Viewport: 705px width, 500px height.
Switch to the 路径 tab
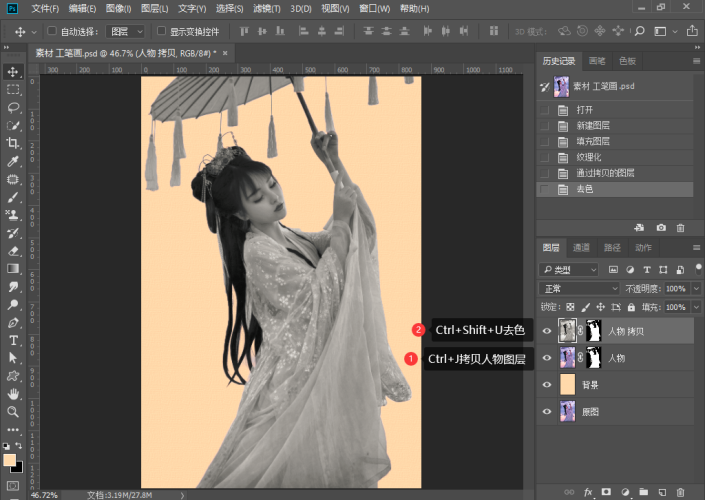click(612, 248)
